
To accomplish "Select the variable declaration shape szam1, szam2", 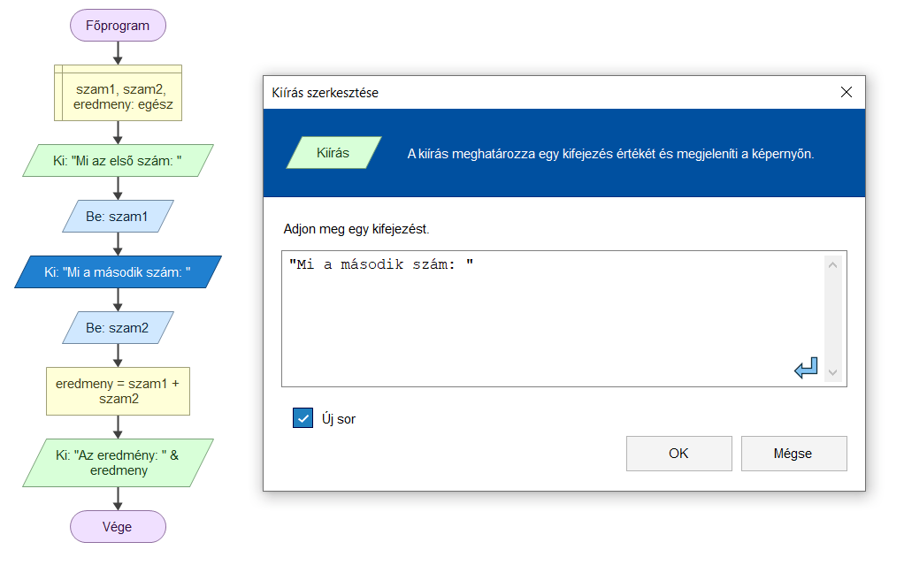I will pos(119,93).
